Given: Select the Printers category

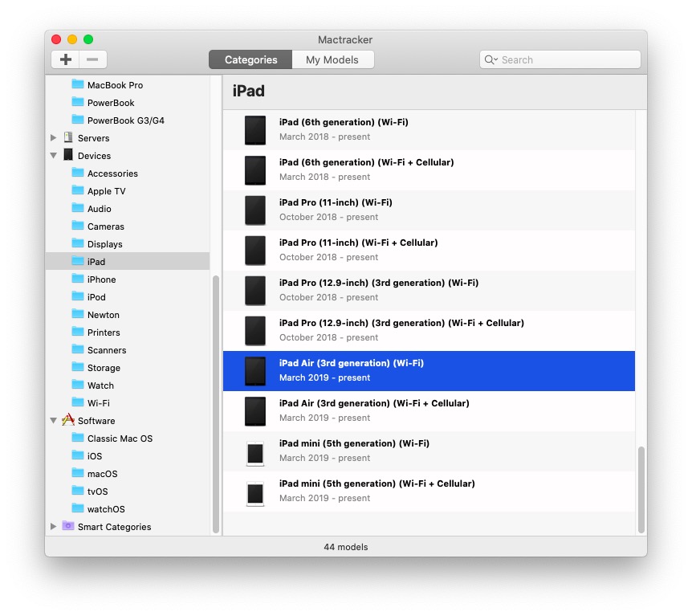Looking at the screenshot, I should [127, 332].
